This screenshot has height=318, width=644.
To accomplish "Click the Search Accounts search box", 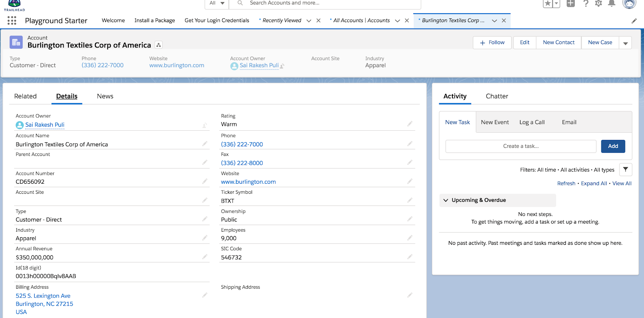I will click(x=325, y=3).
